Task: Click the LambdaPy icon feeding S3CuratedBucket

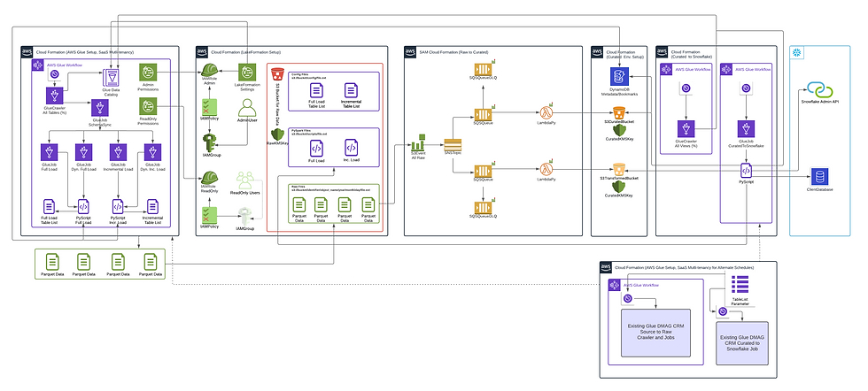Action: (x=546, y=111)
